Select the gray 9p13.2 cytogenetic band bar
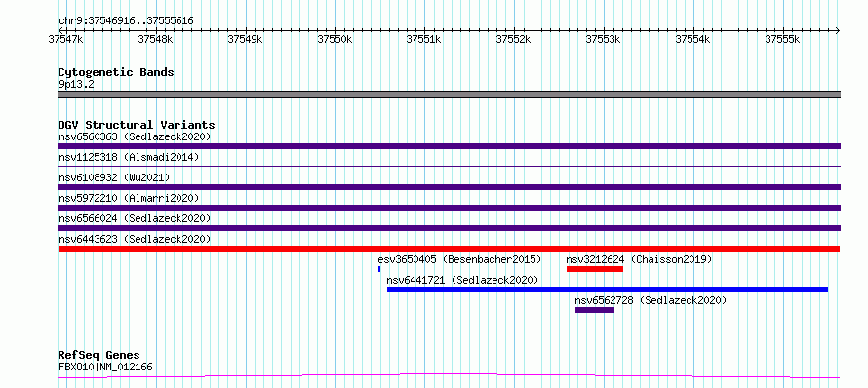Screen dimensions: 868x388 tap(449, 95)
